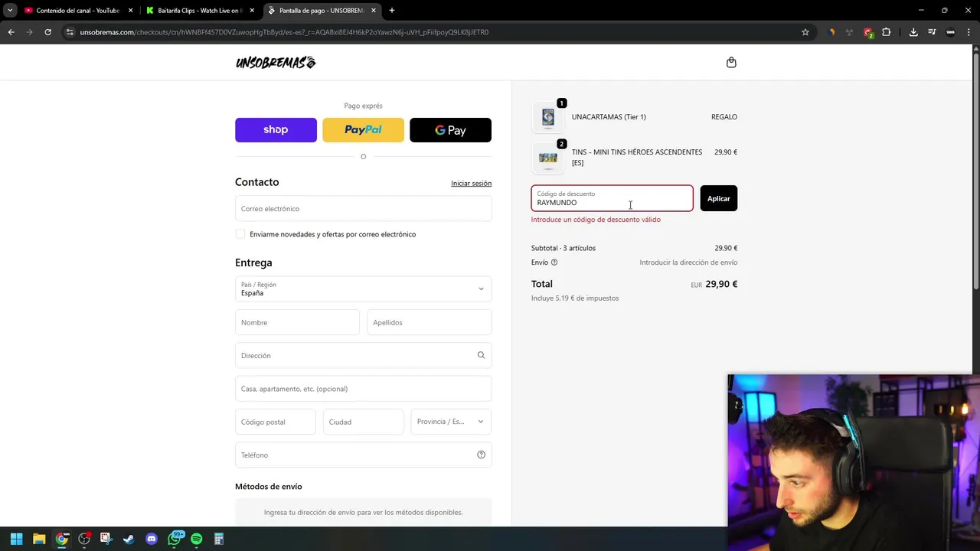Open Steam from the taskbar

click(129, 539)
